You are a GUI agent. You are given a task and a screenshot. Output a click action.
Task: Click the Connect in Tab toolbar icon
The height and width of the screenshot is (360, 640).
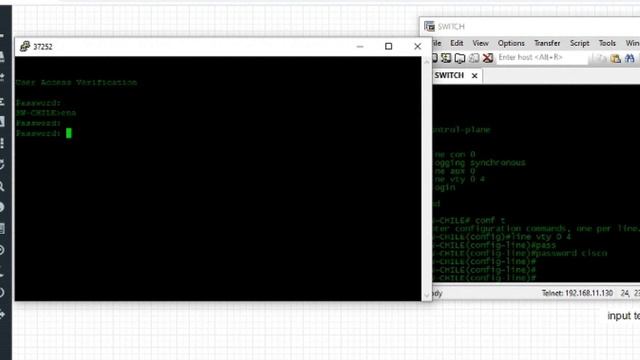[x=460, y=58]
